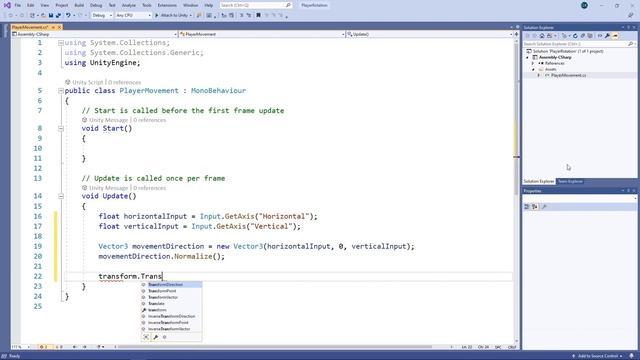Switch to the Solution Explorer tab

coord(539,181)
